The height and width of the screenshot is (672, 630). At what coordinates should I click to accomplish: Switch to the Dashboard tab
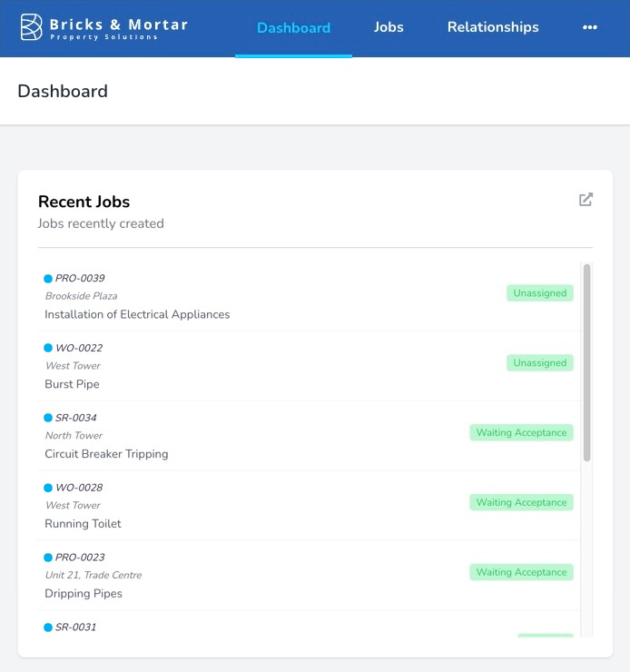(293, 28)
